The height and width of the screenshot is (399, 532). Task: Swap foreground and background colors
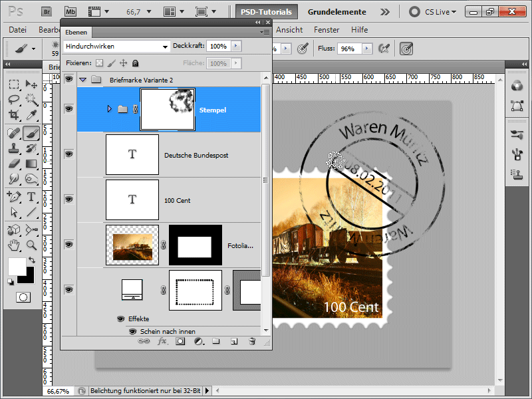[x=31, y=260]
